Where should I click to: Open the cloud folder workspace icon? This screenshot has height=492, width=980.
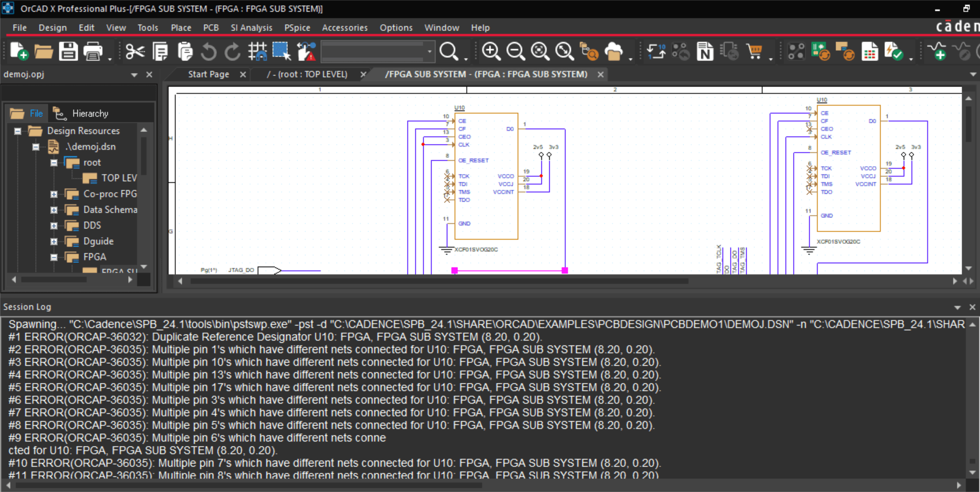pyautogui.click(x=613, y=52)
